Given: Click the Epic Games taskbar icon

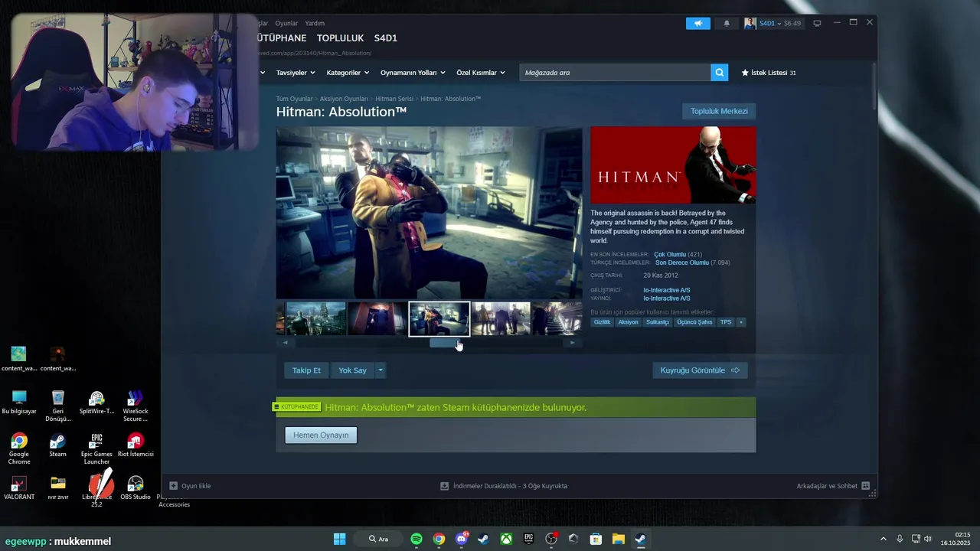Looking at the screenshot, I should point(528,539).
